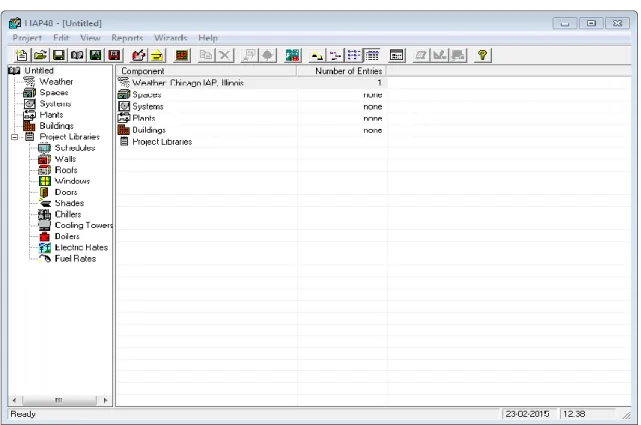641x425 pixels.
Task: Switch to details view
Action: (372, 55)
